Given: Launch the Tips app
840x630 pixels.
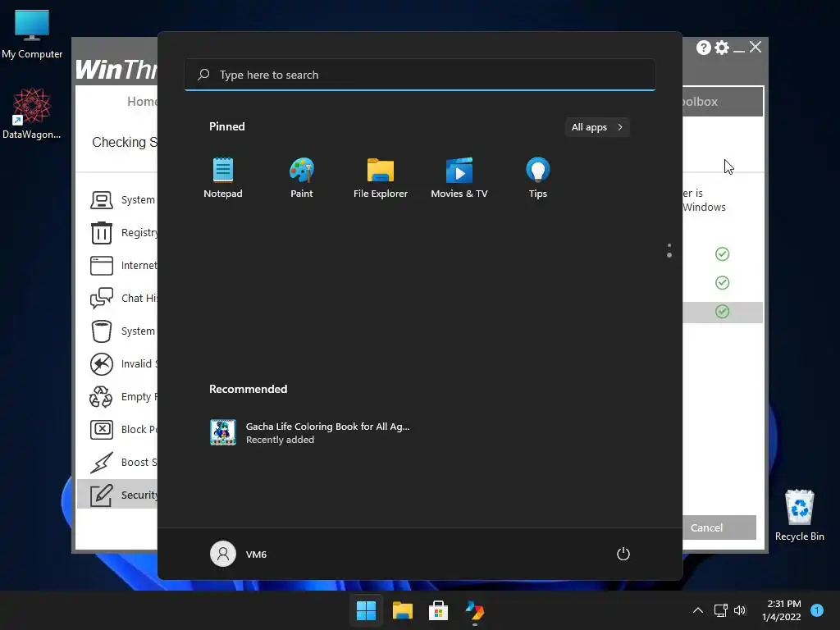Looking at the screenshot, I should click(538, 178).
